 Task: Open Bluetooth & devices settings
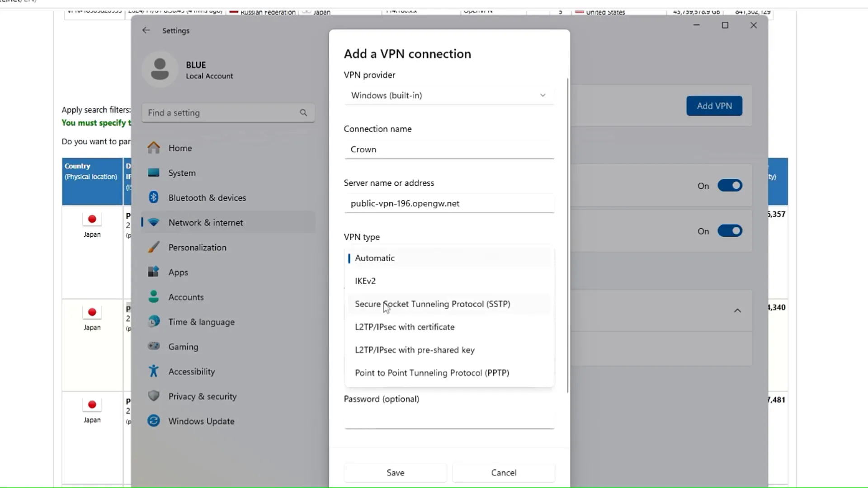tap(228, 197)
